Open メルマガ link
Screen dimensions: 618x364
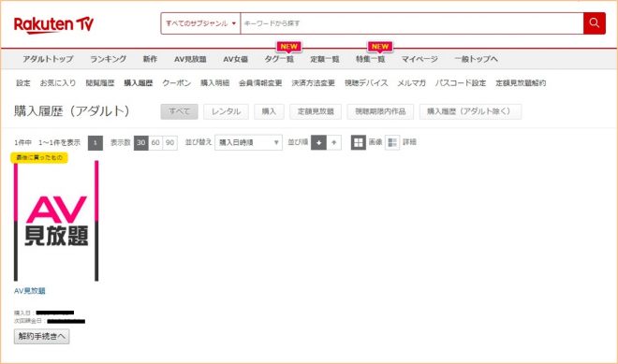tap(411, 83)
